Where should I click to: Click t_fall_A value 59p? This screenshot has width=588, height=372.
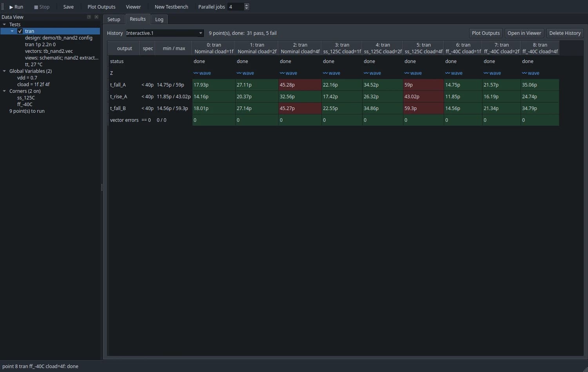423,85
